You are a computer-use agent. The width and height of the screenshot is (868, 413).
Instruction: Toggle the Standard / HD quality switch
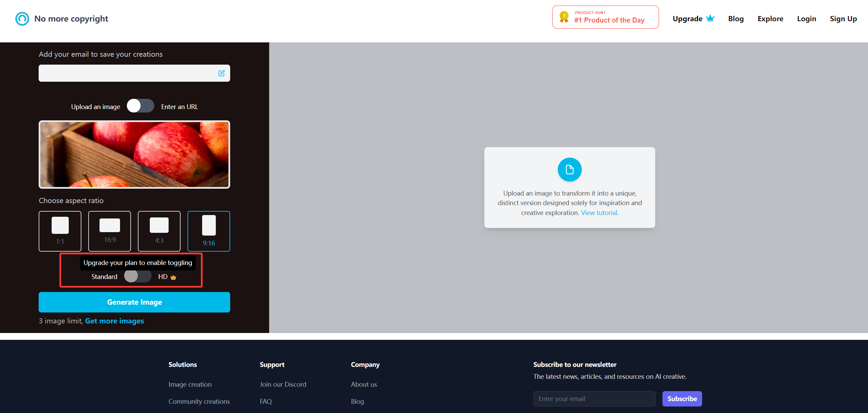pyautogui.click(x=137, y=276)
